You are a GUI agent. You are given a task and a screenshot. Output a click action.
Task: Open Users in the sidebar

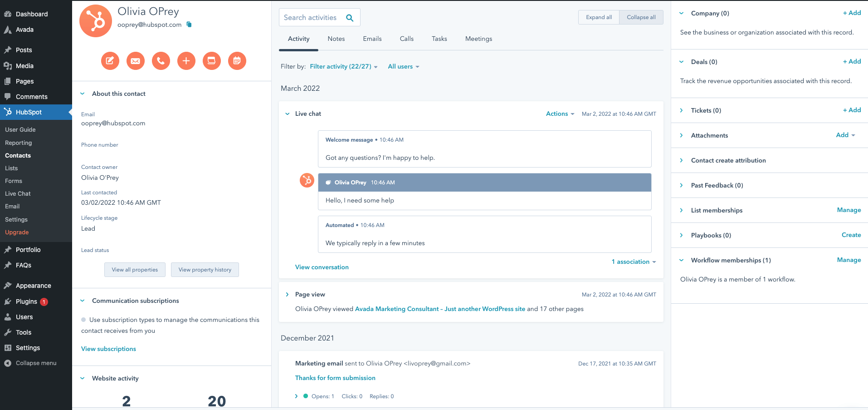point(36,317)
